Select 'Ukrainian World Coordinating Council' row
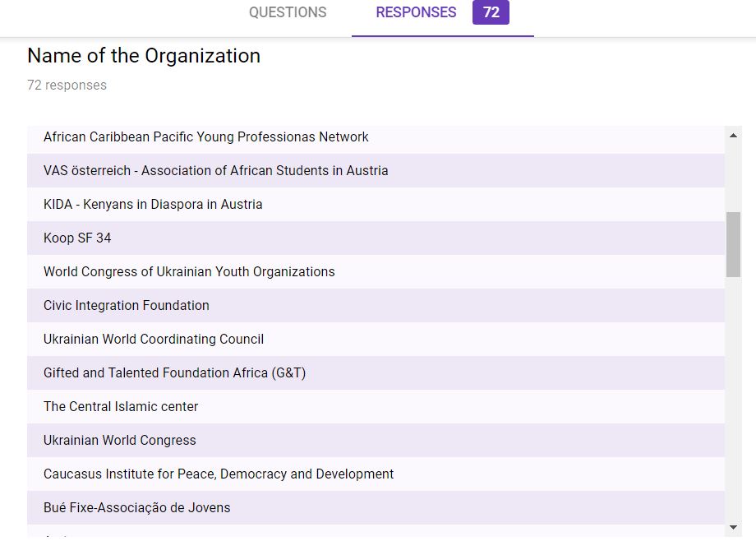 (x=376, y=340)
